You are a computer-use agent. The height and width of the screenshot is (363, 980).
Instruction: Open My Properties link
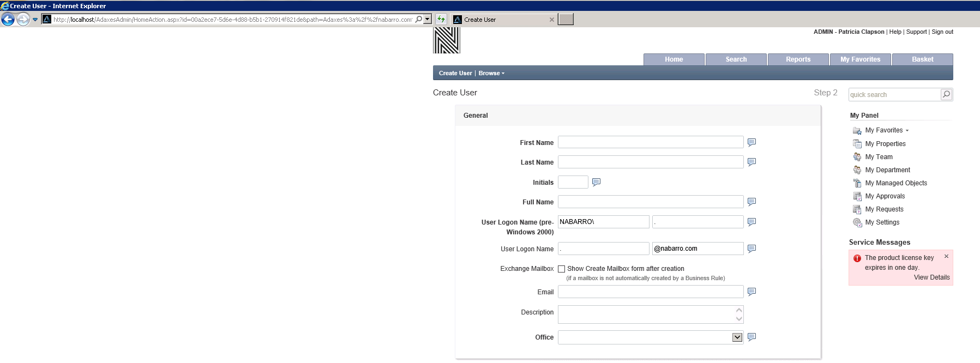point(886,144)
